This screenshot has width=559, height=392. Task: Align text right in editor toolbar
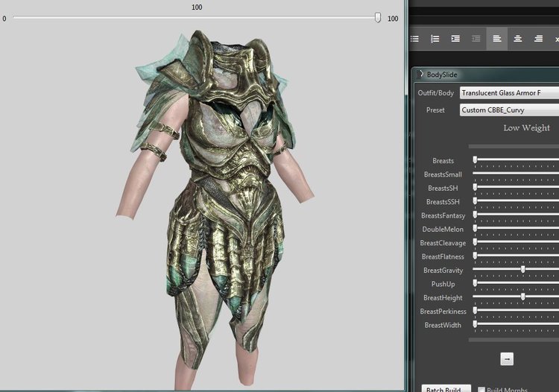coord(538,39)
